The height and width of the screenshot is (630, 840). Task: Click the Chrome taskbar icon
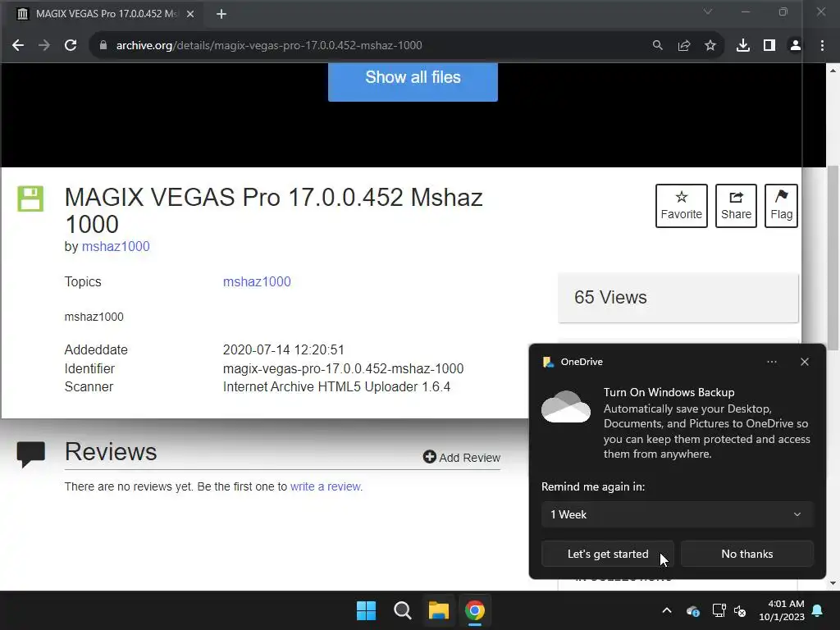475,610
